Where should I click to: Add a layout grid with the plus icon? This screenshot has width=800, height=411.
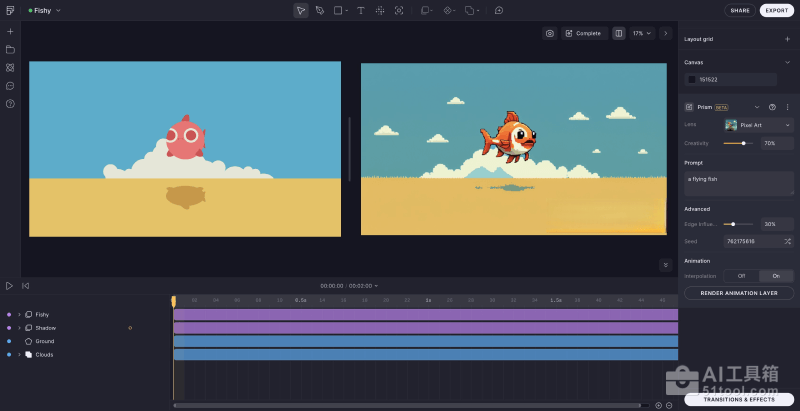pyautogui.click(x=787, y=39)
